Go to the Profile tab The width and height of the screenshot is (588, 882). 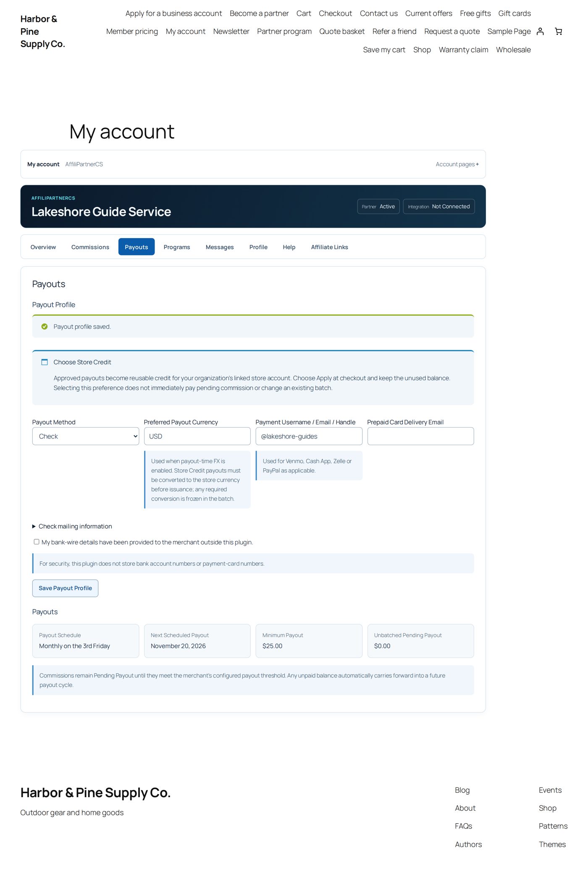(258, 247)
